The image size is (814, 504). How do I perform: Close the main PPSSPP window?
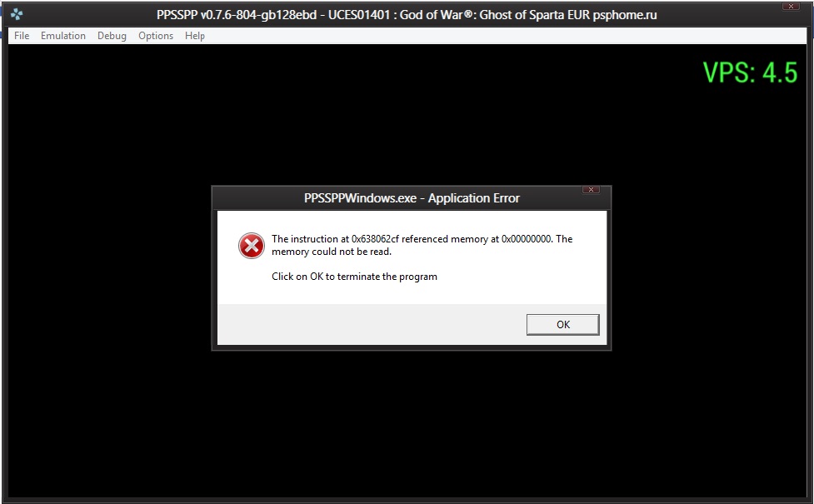791,6
